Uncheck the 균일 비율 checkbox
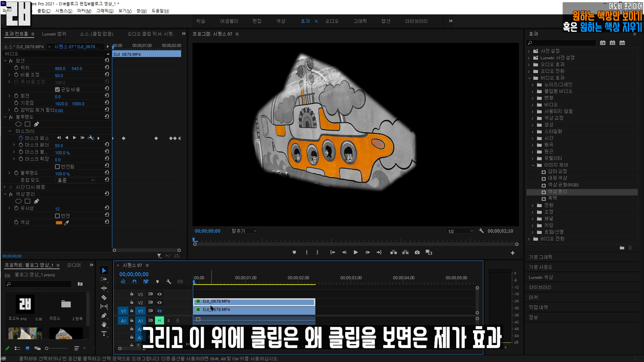 pyautogui.click(x=57, y=89)
